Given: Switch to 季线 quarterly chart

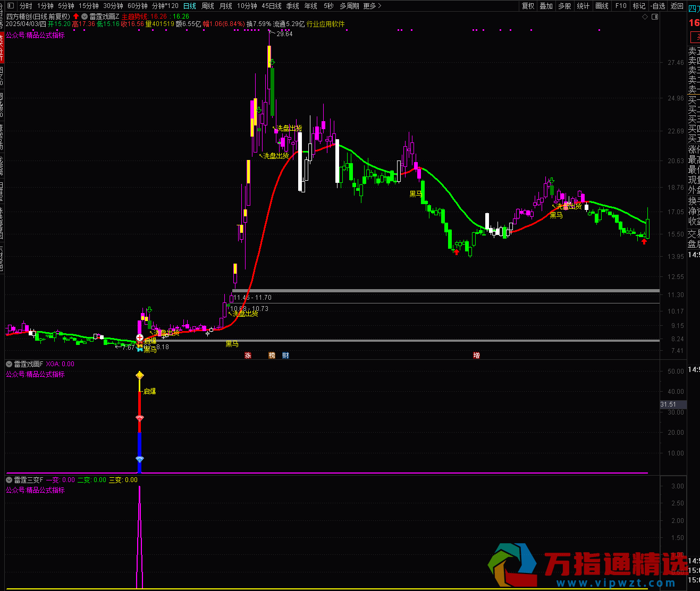Looking at the screenshot, I should point(292,6).
